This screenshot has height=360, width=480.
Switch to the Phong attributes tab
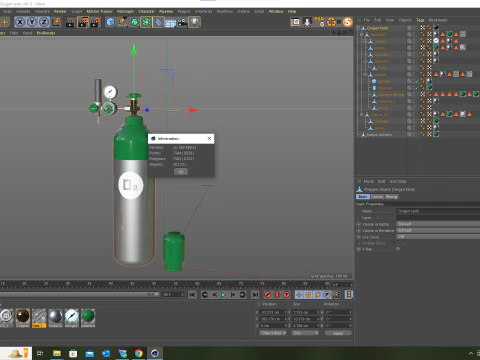coord(392,197)
